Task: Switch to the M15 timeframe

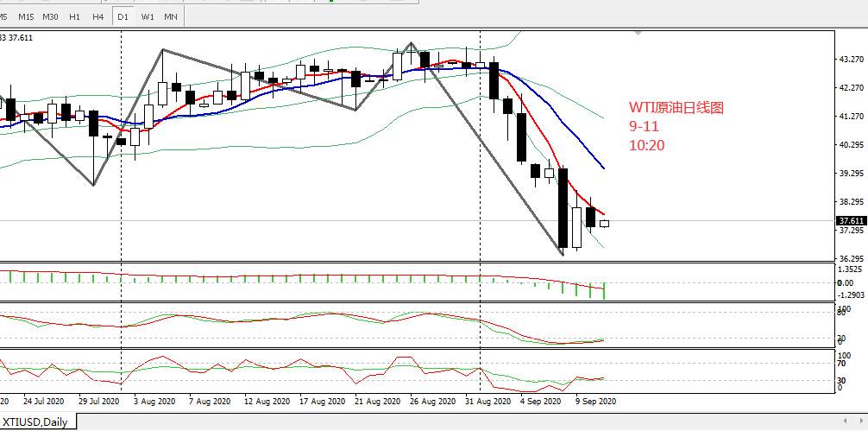Action: 26,16
